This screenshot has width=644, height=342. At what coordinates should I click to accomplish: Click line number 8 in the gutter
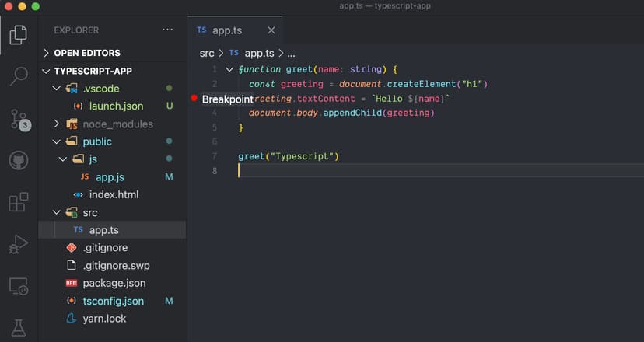pyautogui.click(x=215, y=171)
